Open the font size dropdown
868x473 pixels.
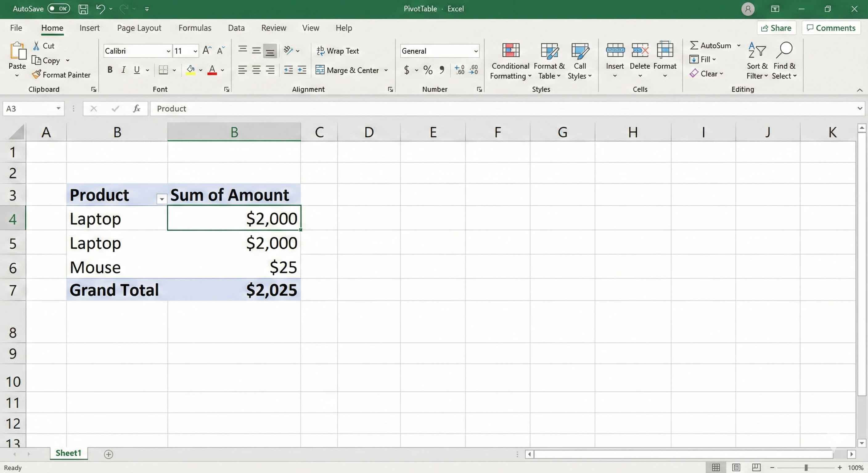tap(195, 51)
